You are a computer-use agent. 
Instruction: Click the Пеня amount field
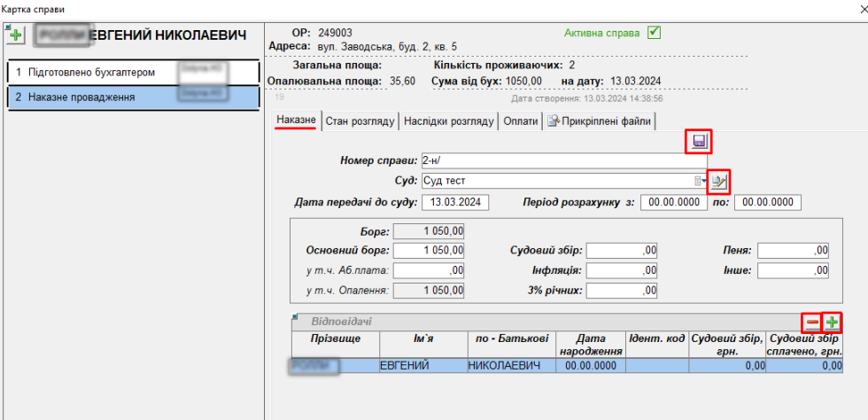click(x=794, y=251)
